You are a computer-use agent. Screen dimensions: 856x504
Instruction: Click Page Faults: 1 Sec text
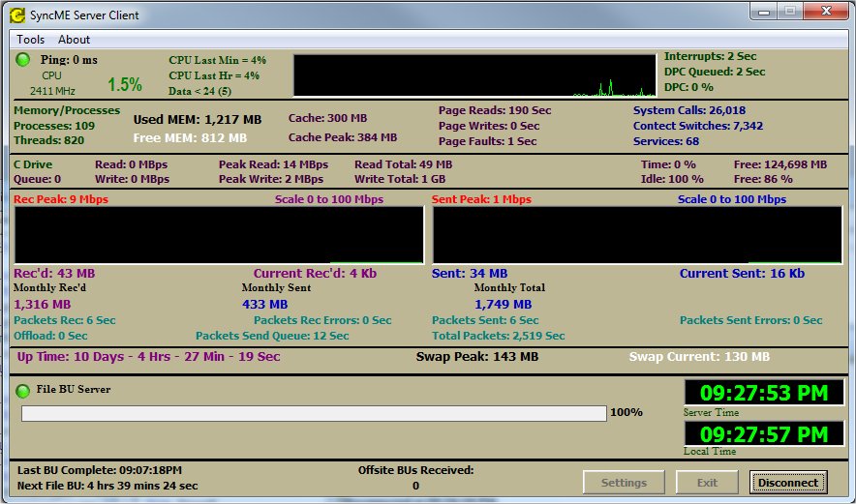pos(487,141)
